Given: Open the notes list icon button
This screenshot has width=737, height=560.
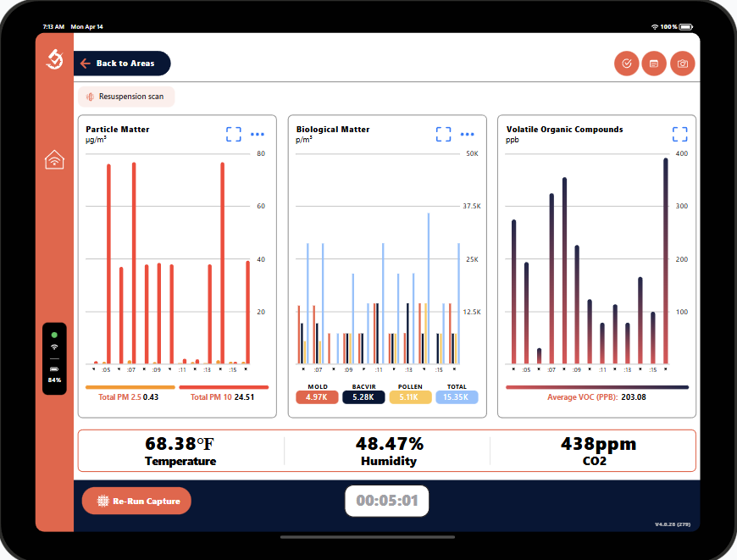Looking at the screenshot, I should coord(654,64).
